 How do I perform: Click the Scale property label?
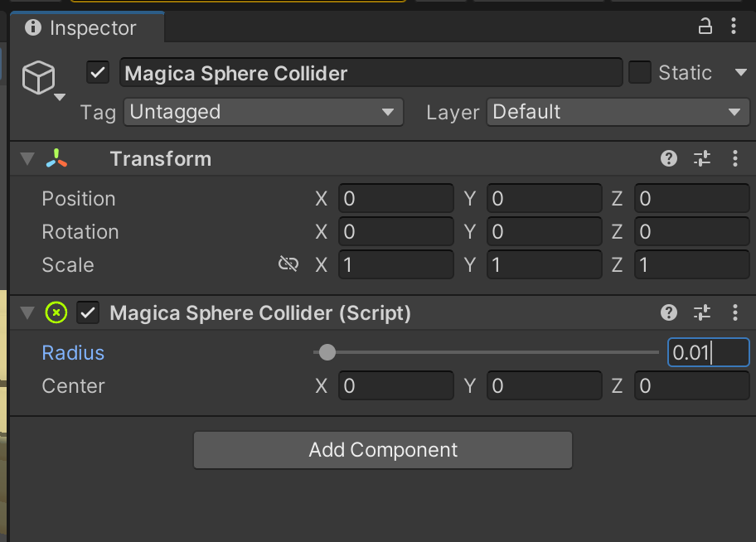click(68, 264)
